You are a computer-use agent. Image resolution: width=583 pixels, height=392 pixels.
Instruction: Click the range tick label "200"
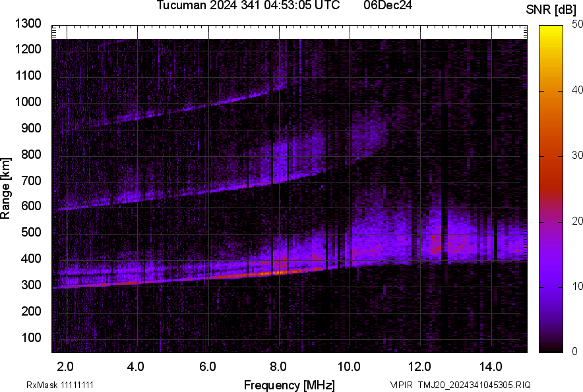pos(31,311)
